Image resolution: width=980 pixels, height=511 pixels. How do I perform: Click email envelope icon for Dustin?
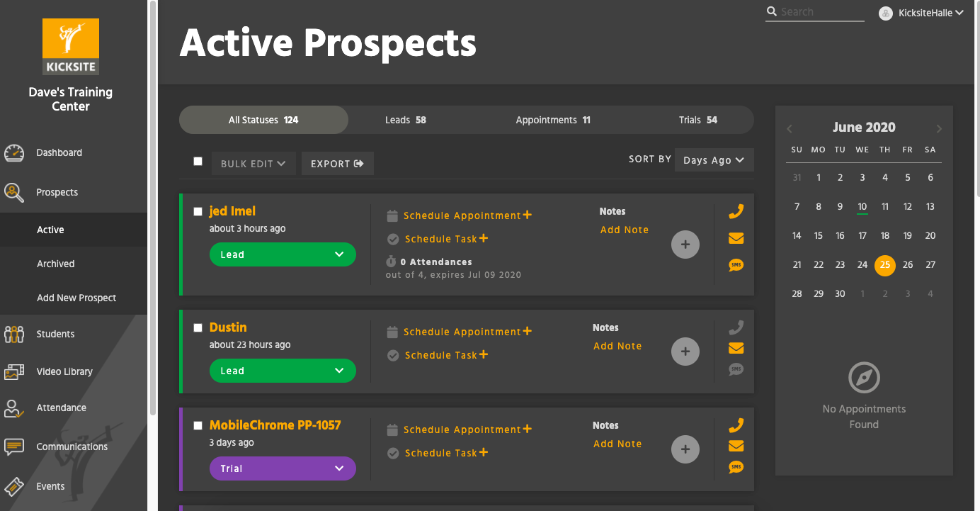point(736,348)
